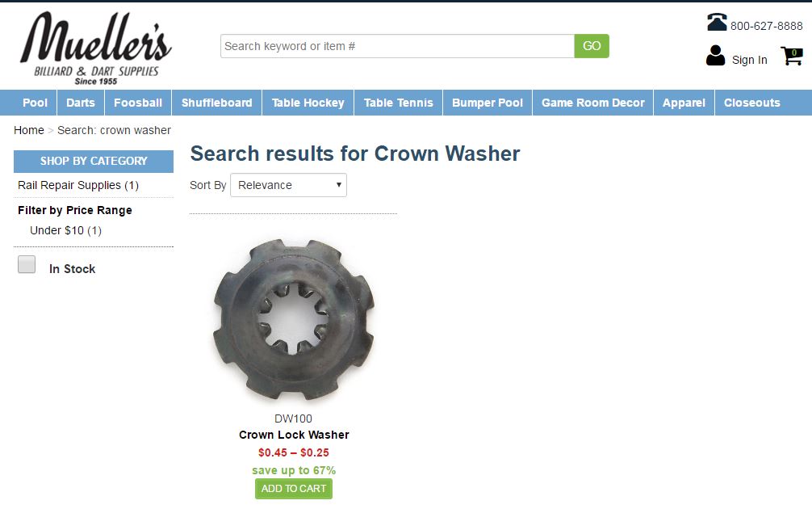Click the user account silhouette icon
Screen dimensions: 812x509
point(716,56)
